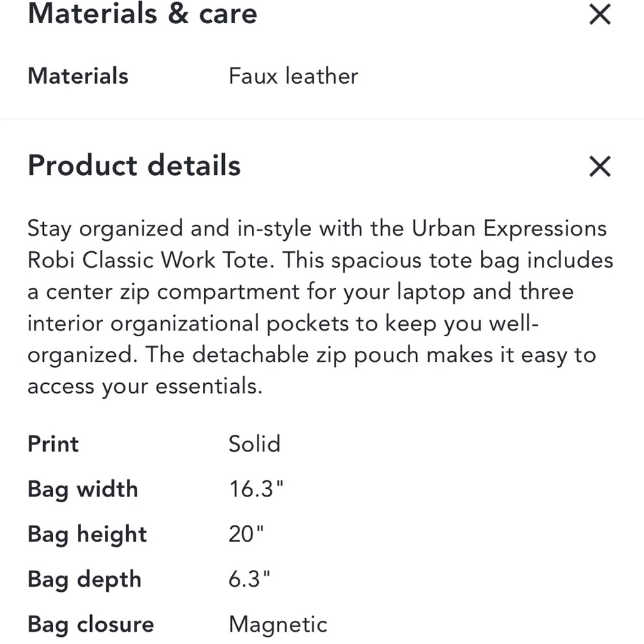Screen dimensions: 644x644
Task: Click the X icon next to Materials & care
Action: pos(600,14)
